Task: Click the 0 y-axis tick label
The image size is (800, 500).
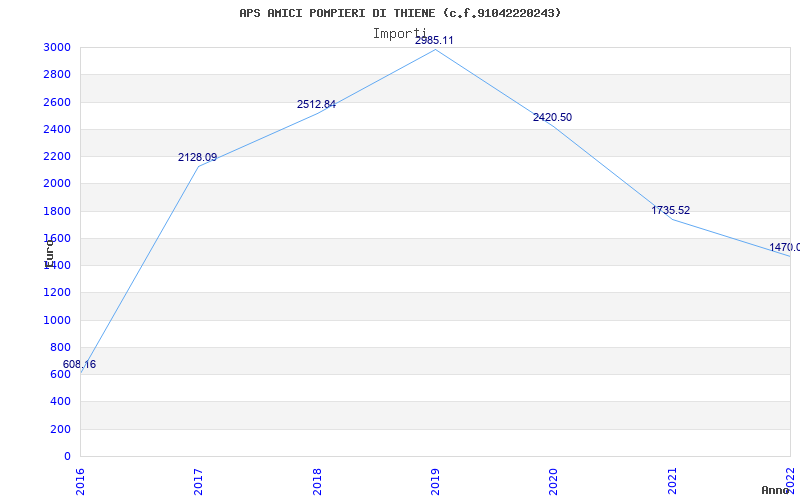Action: pos(67,457)
